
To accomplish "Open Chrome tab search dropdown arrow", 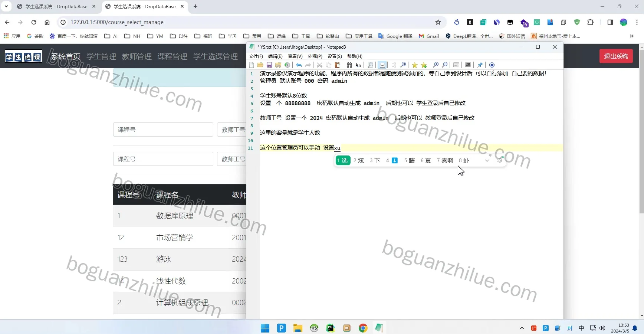I will [6, 6].
